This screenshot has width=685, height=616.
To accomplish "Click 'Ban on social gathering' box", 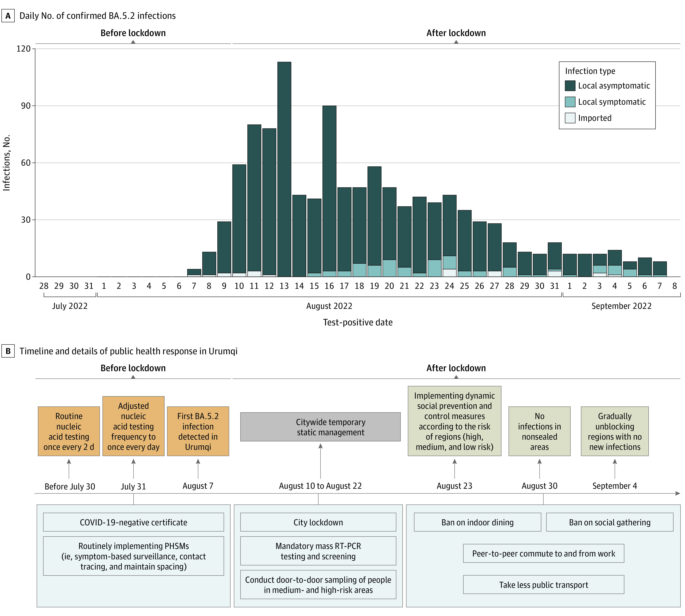I will (x=610, y=522).
